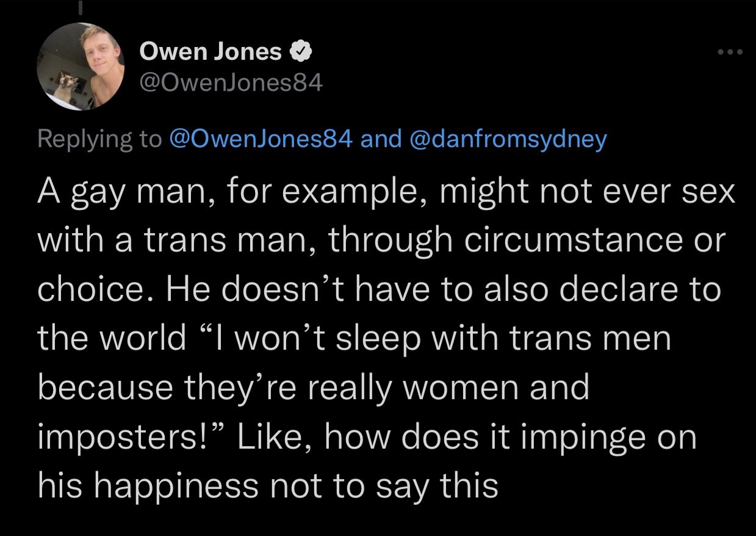Image resolution: width=756 pixels, height=536 pixels.
Task: Open the @OwenJones84 handle below the name
Action: (x=231, y=85)
